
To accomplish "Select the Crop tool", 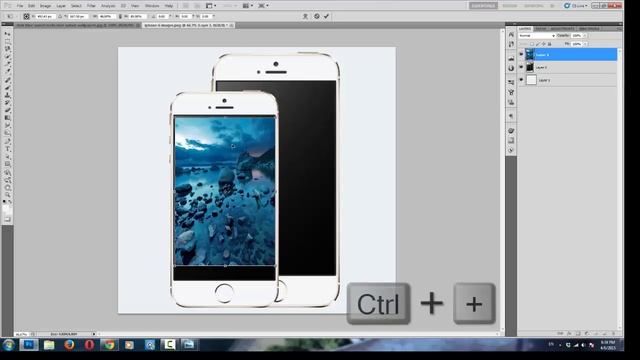I will pyautogui.click(x=7, y=64).
